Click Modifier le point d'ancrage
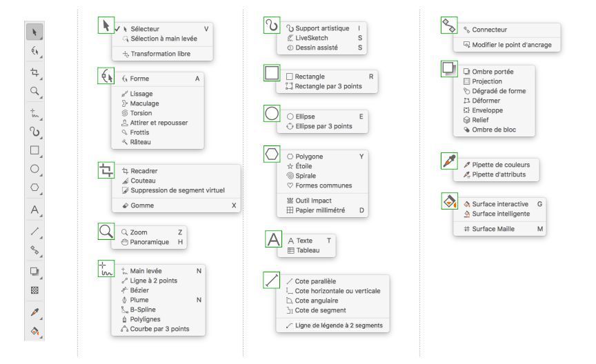 510,45
